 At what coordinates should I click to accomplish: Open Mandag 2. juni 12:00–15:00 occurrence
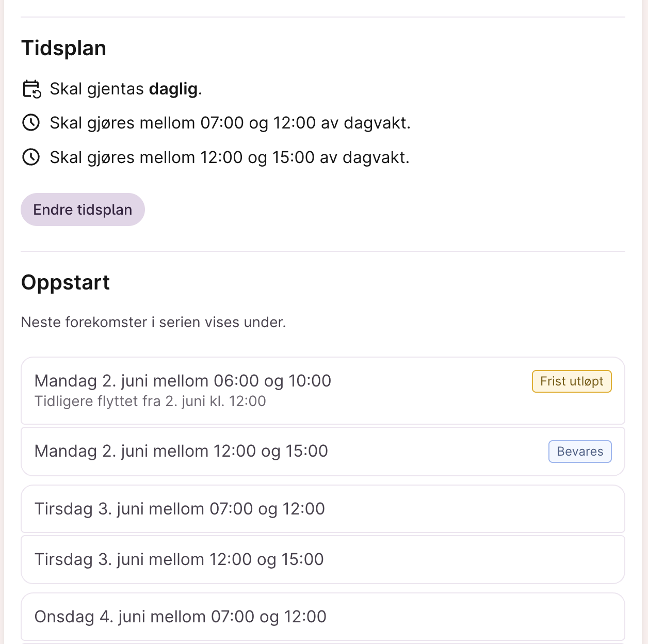point(323,452)
